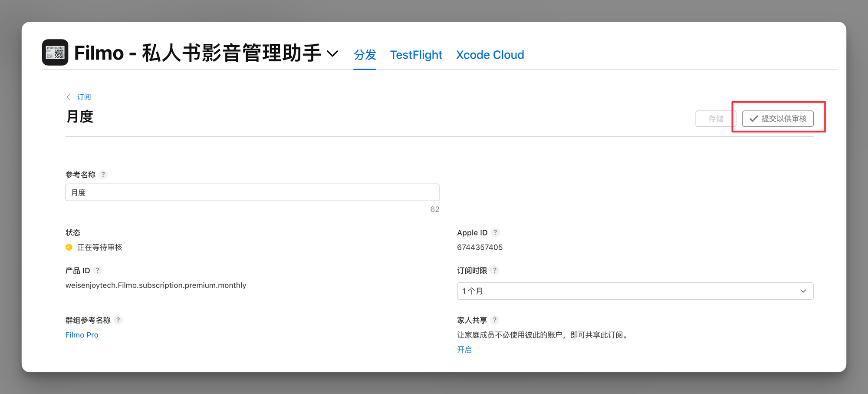Click the 提交以供审核 button
Viewport: 868px width, 394px height.
click(778, 119)
